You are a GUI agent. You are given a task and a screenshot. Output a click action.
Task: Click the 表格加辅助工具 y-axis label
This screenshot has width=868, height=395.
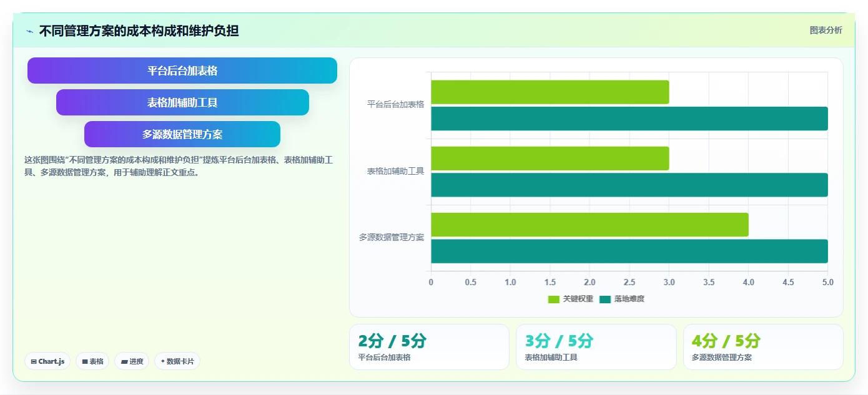[396, 171]
